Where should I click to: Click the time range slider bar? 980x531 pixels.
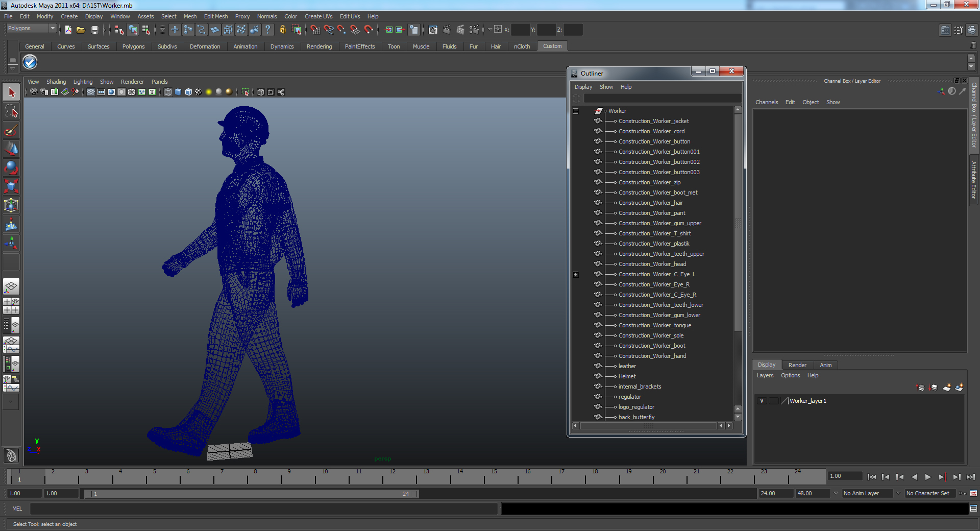(x=251, y=494)
